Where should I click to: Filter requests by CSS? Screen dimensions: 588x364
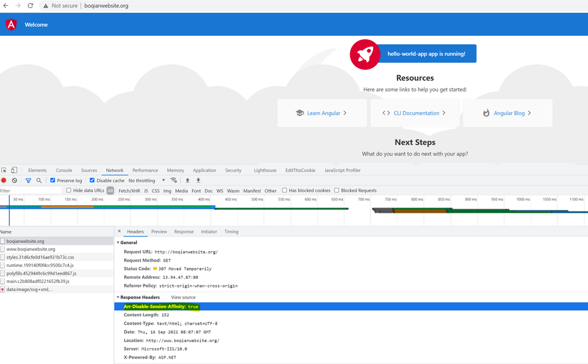coord(155,191)
